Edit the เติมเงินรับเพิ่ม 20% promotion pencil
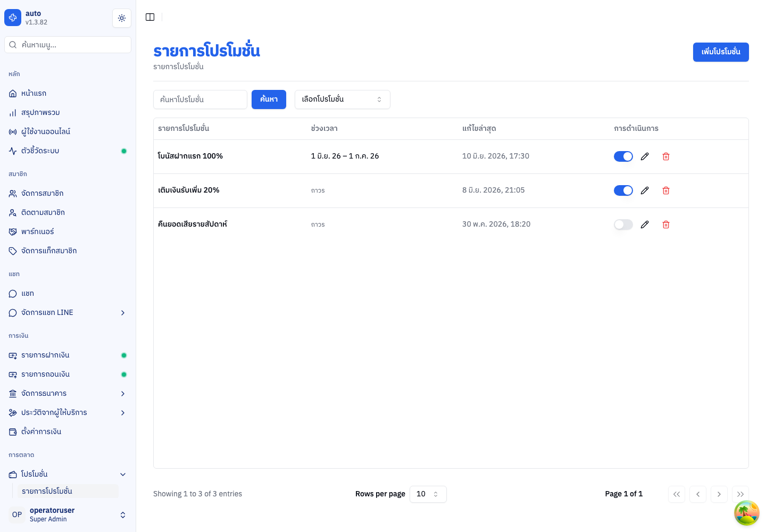766x532 pixels. tap(645, 190)
